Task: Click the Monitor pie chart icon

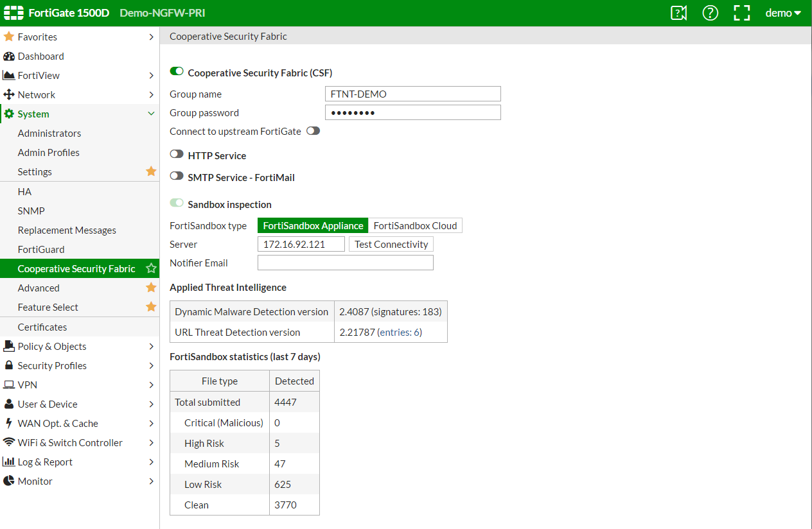Action: pos(8,481)
